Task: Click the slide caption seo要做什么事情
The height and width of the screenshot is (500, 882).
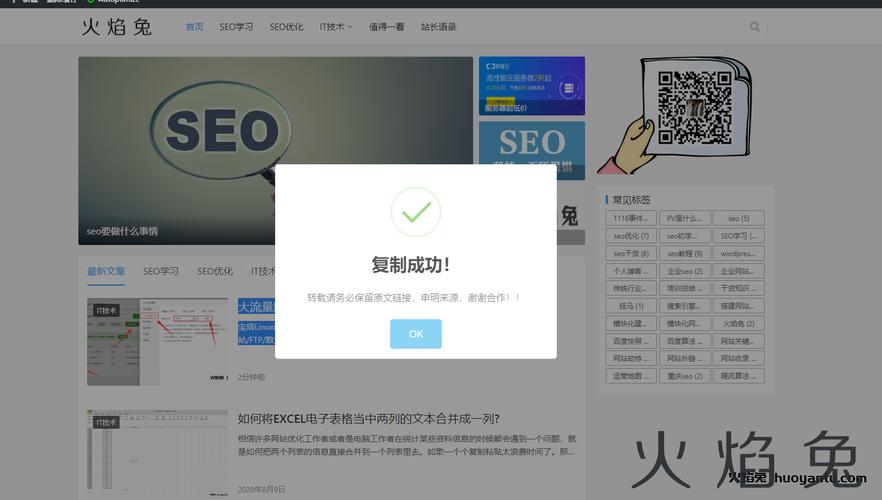Action: coord(122,231)
